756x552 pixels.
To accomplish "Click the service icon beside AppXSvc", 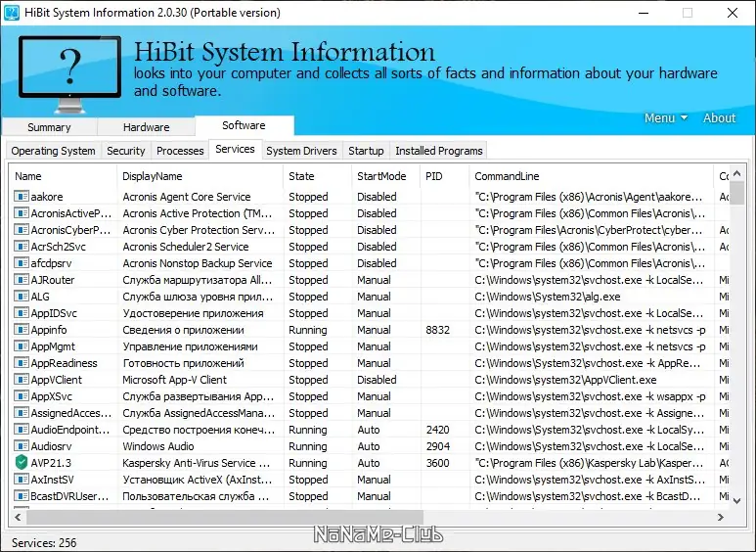I will [x=22, y=396].
